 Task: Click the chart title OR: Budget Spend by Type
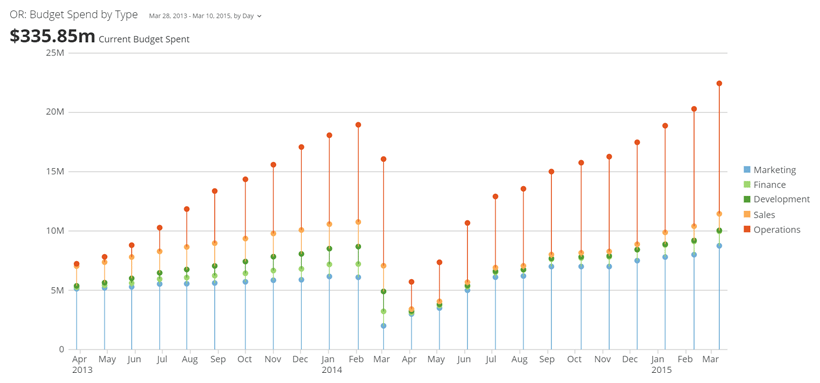[74, 15]
